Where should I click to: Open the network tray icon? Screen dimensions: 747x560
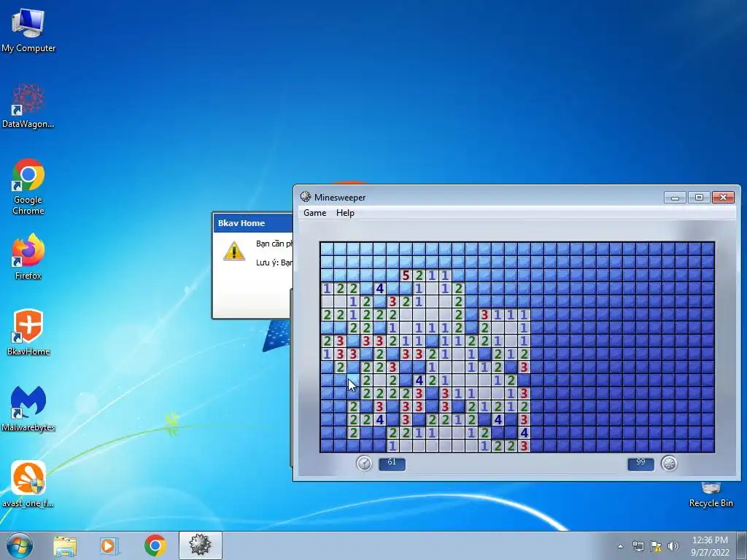tap(638, 546)
